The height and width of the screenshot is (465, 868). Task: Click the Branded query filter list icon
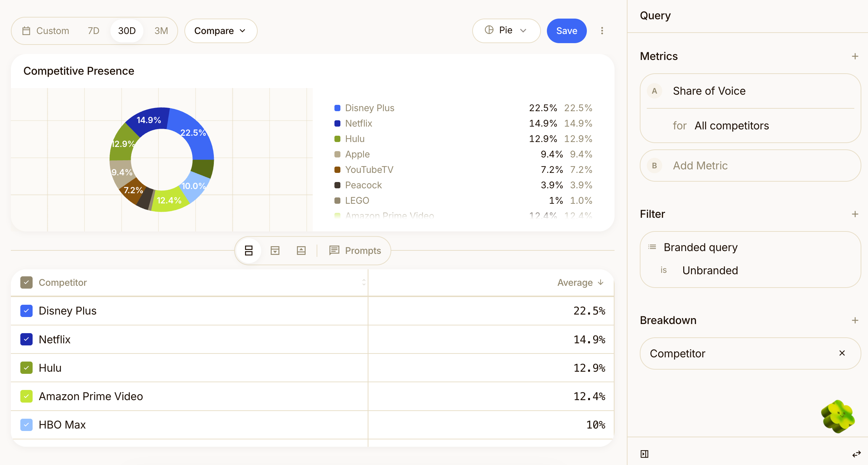point(652,247)
